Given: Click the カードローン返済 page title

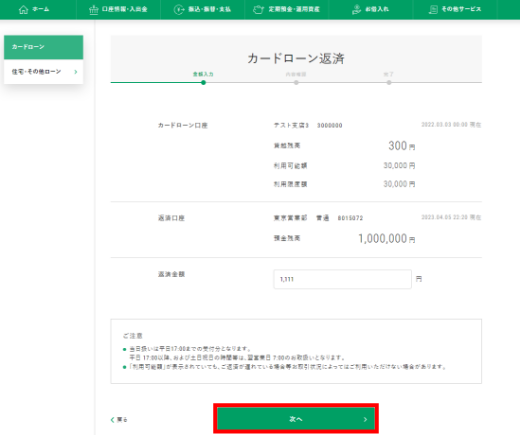Looking at the screenshot, I should (296, 58).
